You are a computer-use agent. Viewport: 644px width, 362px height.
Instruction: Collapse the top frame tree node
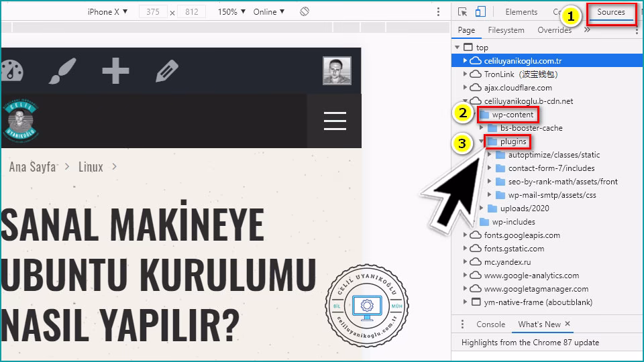457,47
